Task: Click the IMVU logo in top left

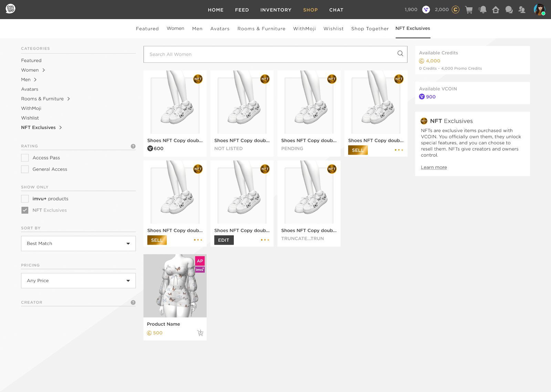Action: pyautogui.click(x=10, y=9)
